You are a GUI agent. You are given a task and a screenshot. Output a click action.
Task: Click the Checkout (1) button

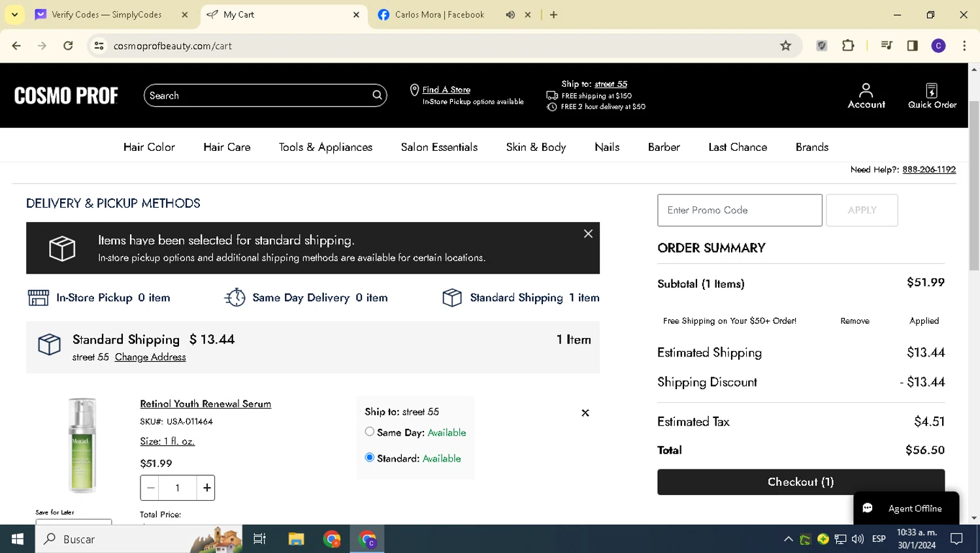(800, 482)
